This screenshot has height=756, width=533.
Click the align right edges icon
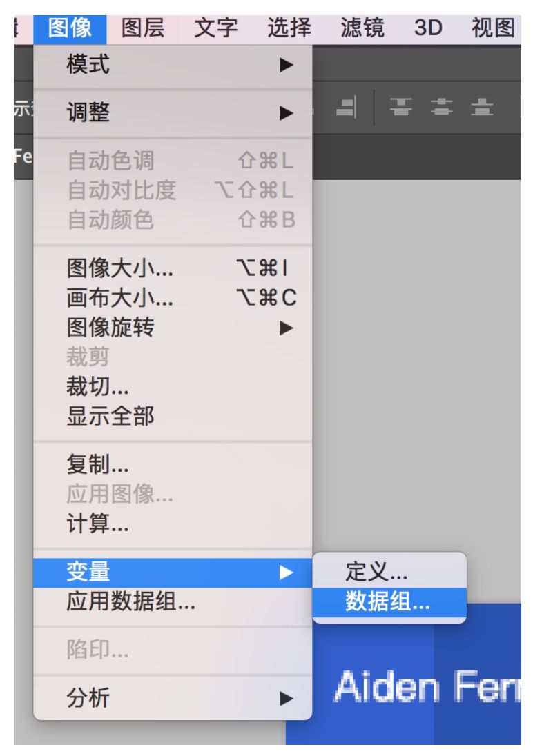pyautogui.click(x=346, y=106)
